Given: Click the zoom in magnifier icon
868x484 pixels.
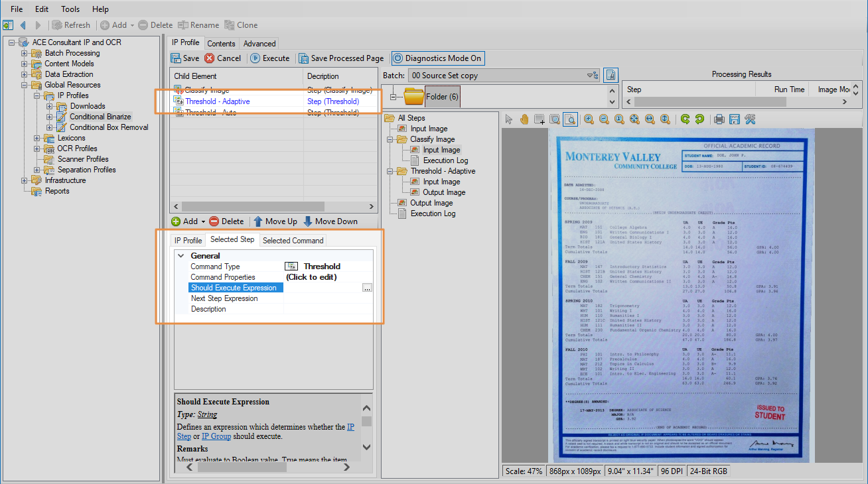Looking at the screenshot, I should tap(589, 119).
